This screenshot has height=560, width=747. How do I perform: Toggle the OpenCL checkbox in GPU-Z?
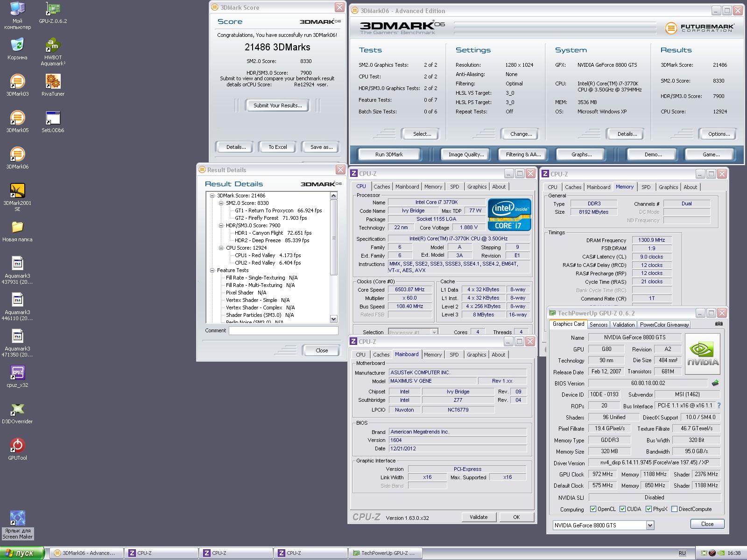(593, 509)
